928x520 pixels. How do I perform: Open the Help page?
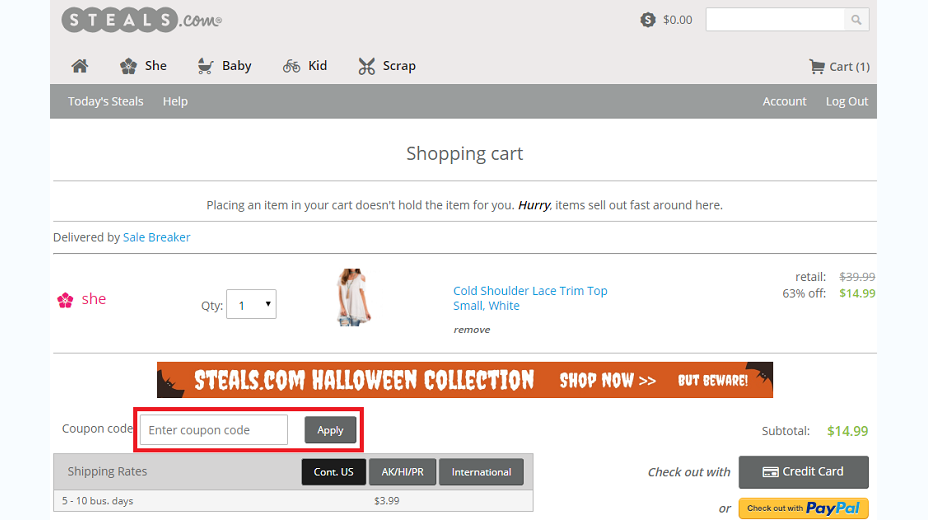175,101
